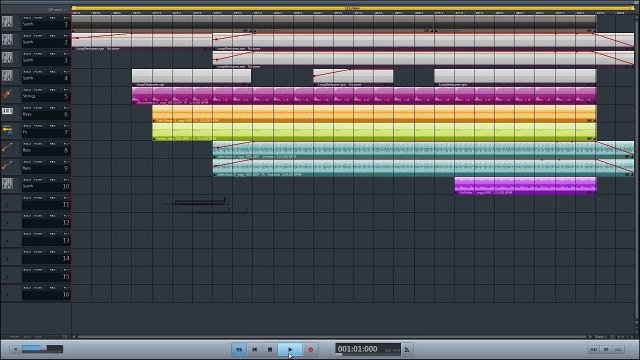The image size is (640, 360).
Task: Click the violin Strings icon on track 5
Action: pos(7,94)
